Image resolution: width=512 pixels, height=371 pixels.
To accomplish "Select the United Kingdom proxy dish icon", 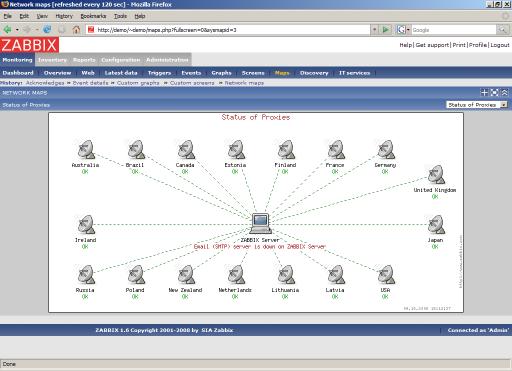I will pyautogui.click(x=436, y=175).
